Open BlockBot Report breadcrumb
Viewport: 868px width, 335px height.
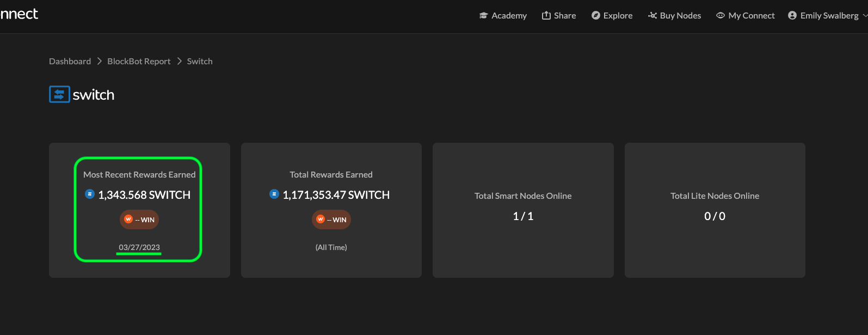click(x=139, y=62)
